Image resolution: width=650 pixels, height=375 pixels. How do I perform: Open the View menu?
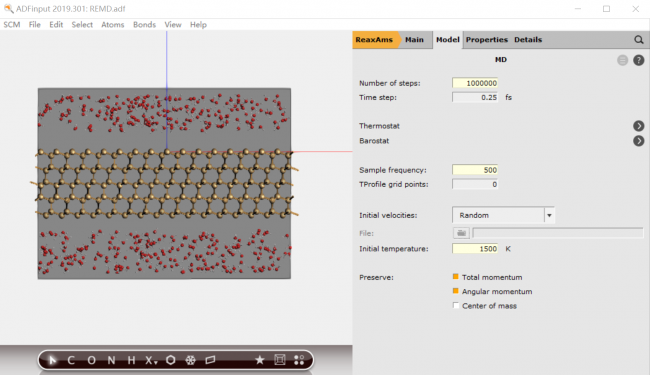173,25
